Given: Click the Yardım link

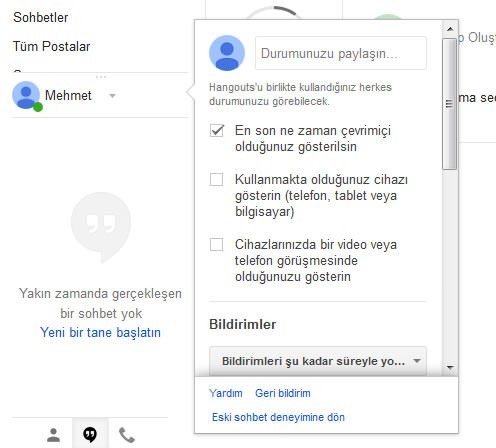Looking at the screenshot, I should coord(226,393).
